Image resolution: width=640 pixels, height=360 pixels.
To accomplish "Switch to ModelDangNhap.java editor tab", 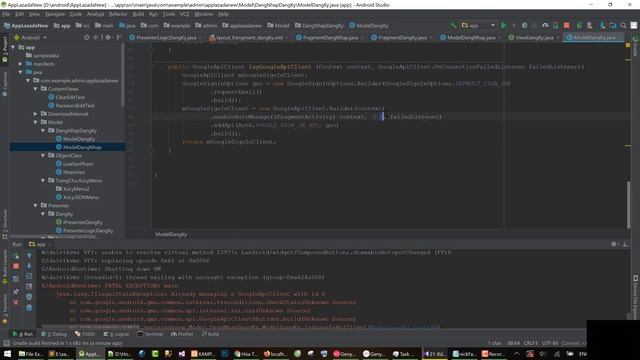I will (x=470, y=38).
